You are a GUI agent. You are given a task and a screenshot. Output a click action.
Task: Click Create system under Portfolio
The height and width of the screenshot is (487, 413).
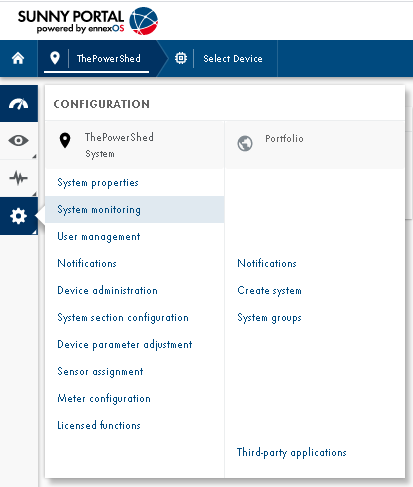[270, 291]
